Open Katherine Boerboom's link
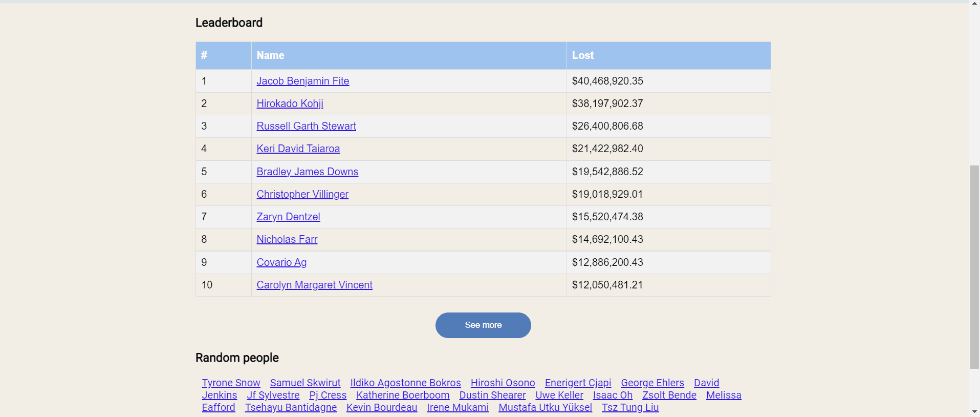 [403, 395]
